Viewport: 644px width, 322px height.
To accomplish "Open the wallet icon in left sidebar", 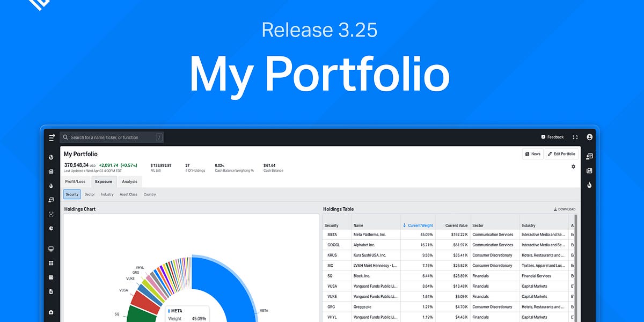I will 51,277.
